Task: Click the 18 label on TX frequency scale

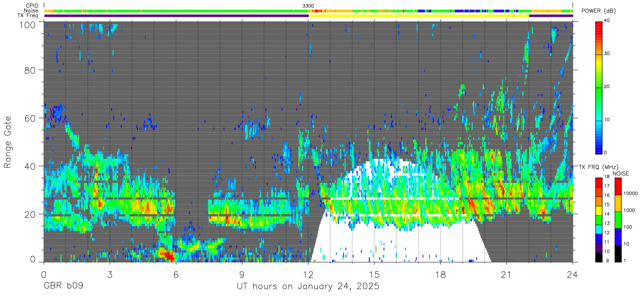Action: (606, 177)
